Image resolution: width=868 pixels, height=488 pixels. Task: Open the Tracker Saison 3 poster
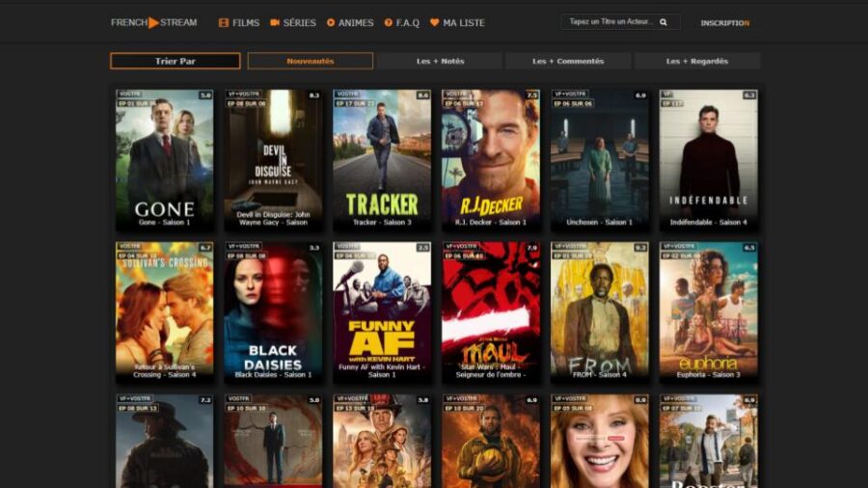(x=382, y=159)
